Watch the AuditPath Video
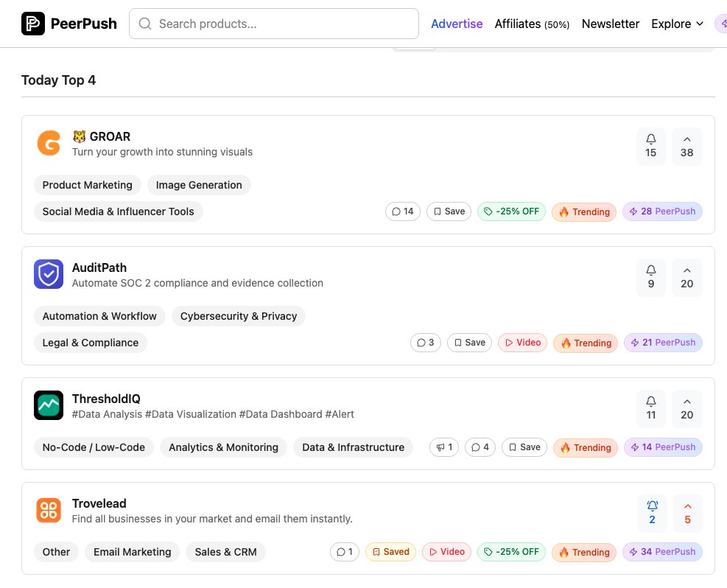This screenshot has height=588, width=727. pos(522,343)
